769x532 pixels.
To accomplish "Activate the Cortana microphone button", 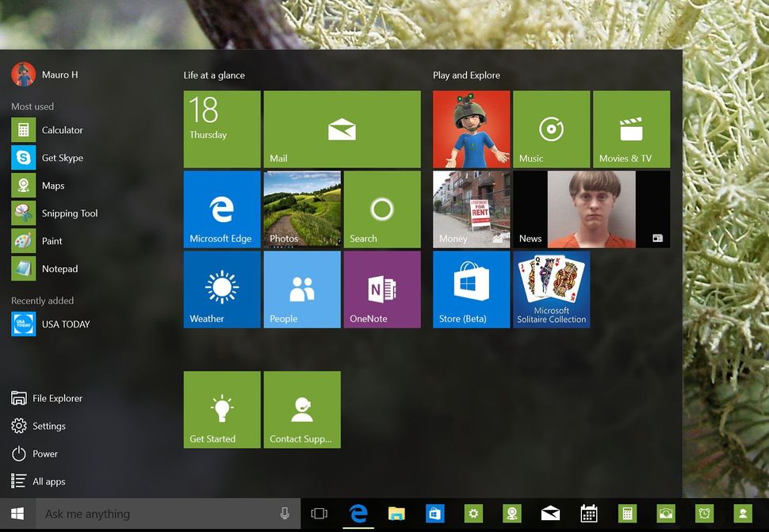I will point(285,513).
